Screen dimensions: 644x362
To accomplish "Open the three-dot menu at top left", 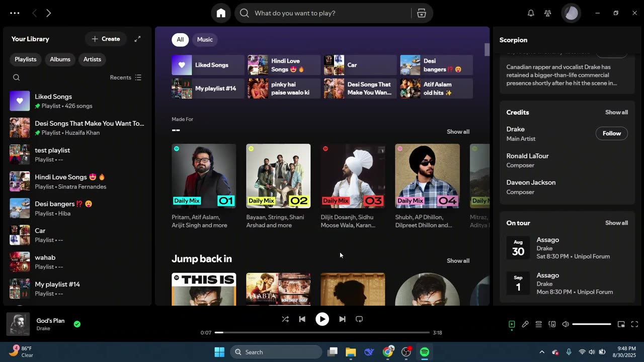I will coord(15,14).
